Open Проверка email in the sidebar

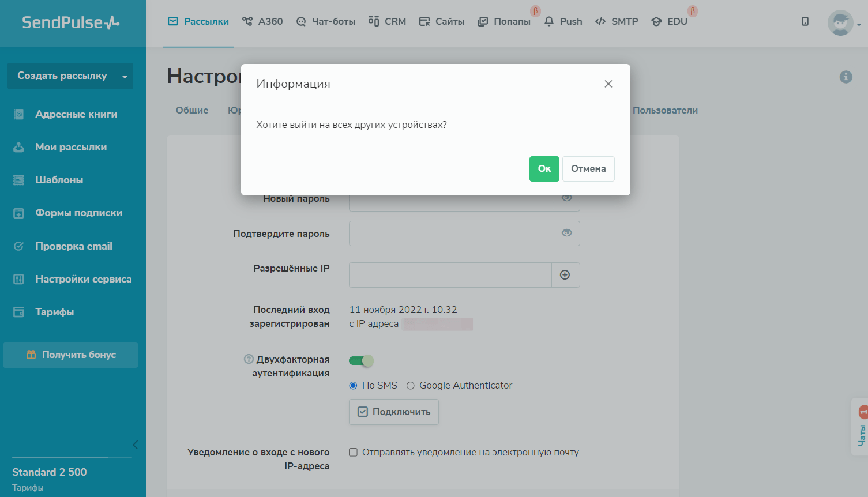(x=73, y=246)
